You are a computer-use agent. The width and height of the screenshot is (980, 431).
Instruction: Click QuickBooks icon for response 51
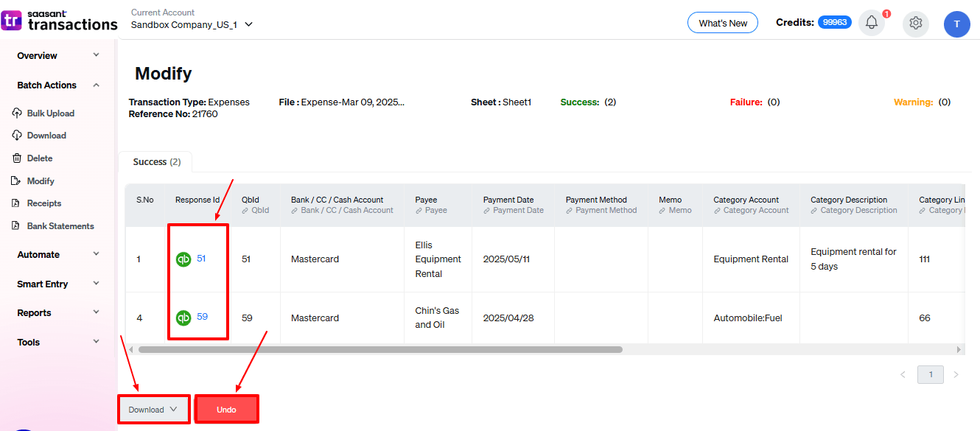[183, 259]
